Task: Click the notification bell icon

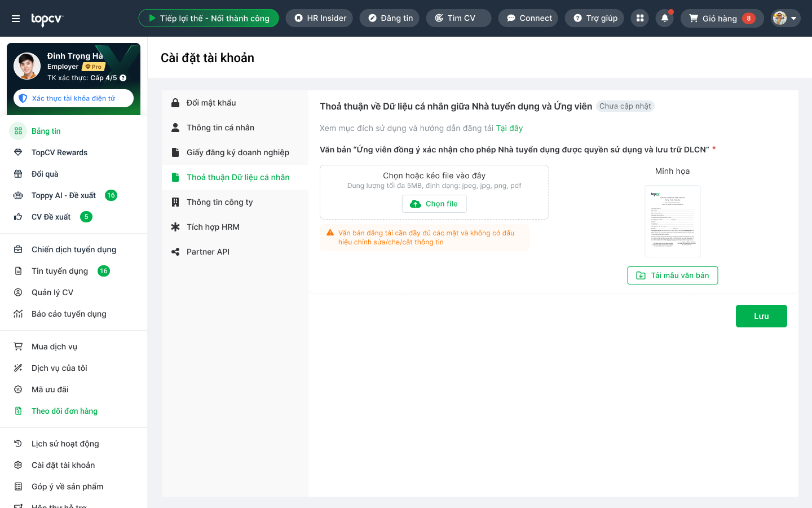Action: [x=665, y=18]
